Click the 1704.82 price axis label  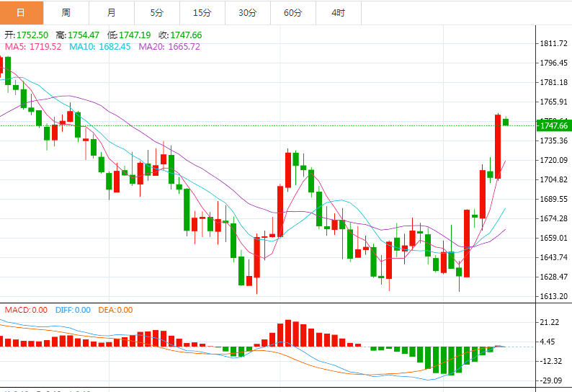click(554, 179)
